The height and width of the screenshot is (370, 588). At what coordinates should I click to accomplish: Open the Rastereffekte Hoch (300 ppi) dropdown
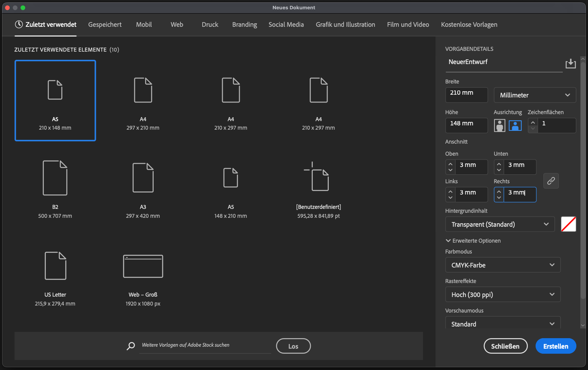point(503,295)
